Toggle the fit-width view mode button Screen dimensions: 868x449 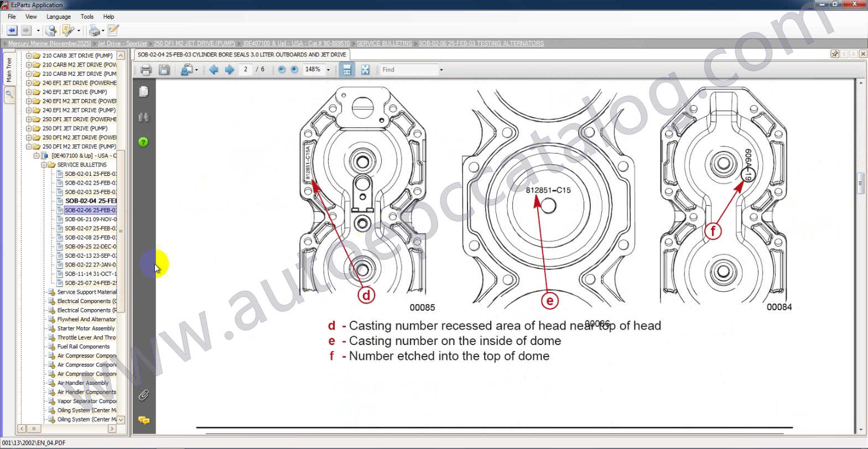tap(347, 70)
